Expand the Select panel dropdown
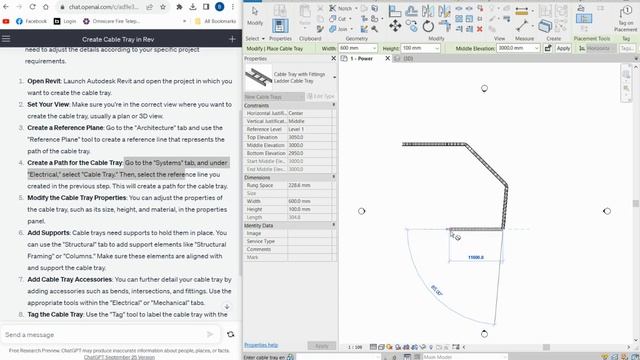The image size is (640, 360). pyautogui.click(x=255, y=38)
